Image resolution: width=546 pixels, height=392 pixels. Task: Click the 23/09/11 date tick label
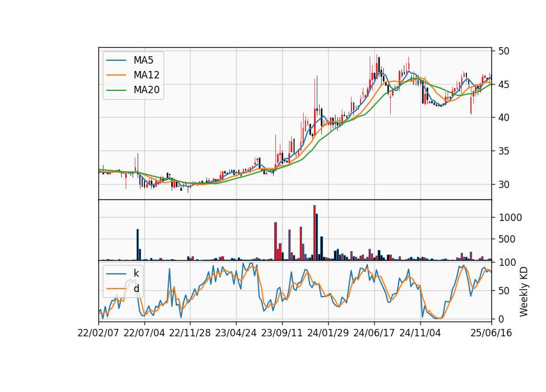(x=282, y=333)
